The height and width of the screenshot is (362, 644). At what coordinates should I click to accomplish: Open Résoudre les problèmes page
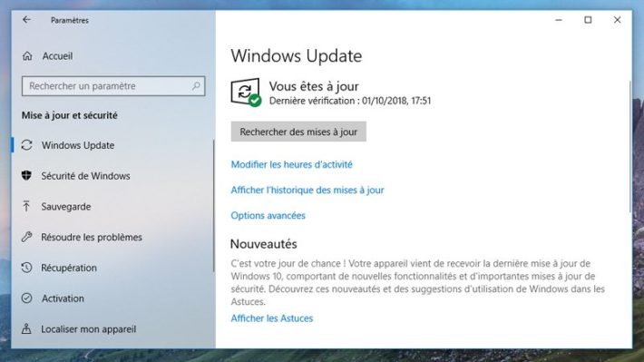92,237
